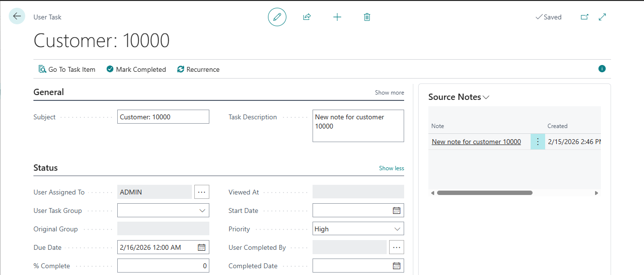Open the Start Date calendar picker
Screen dimensions: 644x275
click(x=396, y=210)
